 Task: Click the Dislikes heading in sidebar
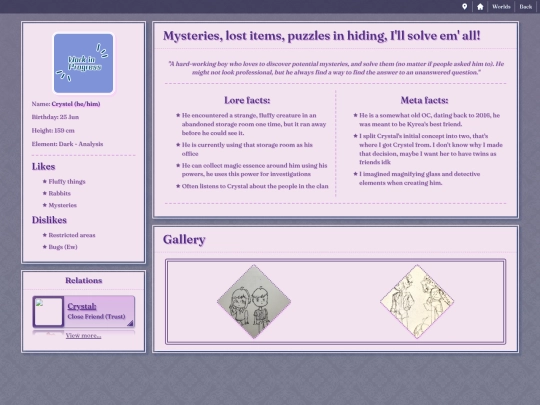coord(49,220)
